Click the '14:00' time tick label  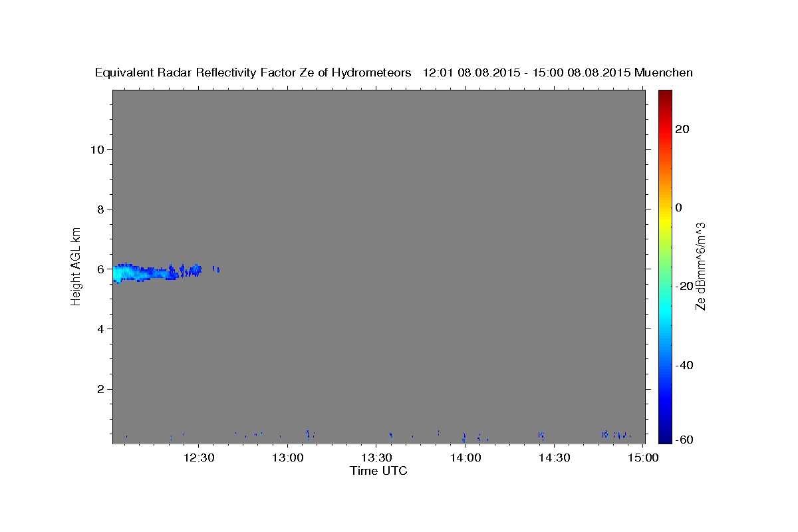tap(465, 458)
